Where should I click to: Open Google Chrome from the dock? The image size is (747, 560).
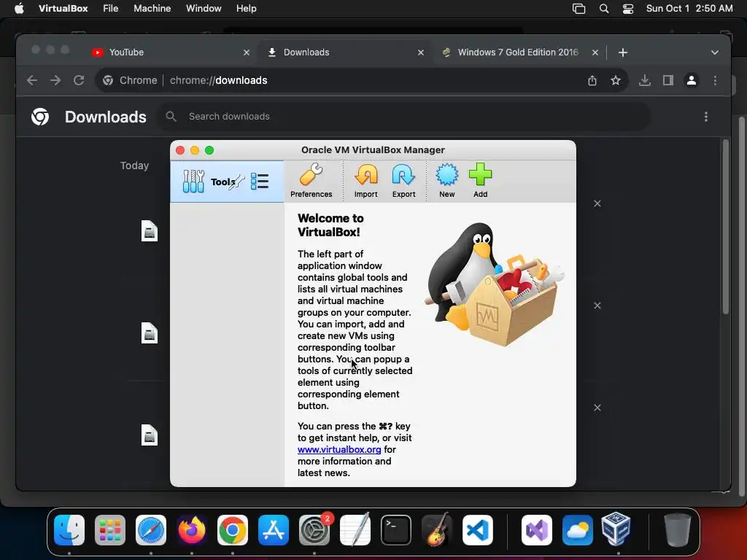click(233, 530)
